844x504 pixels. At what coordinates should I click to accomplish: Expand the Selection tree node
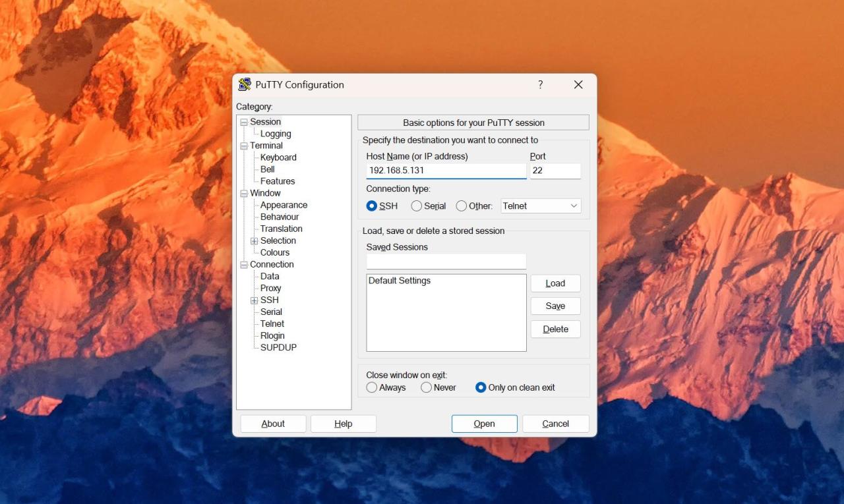click(x=255, y=241)
